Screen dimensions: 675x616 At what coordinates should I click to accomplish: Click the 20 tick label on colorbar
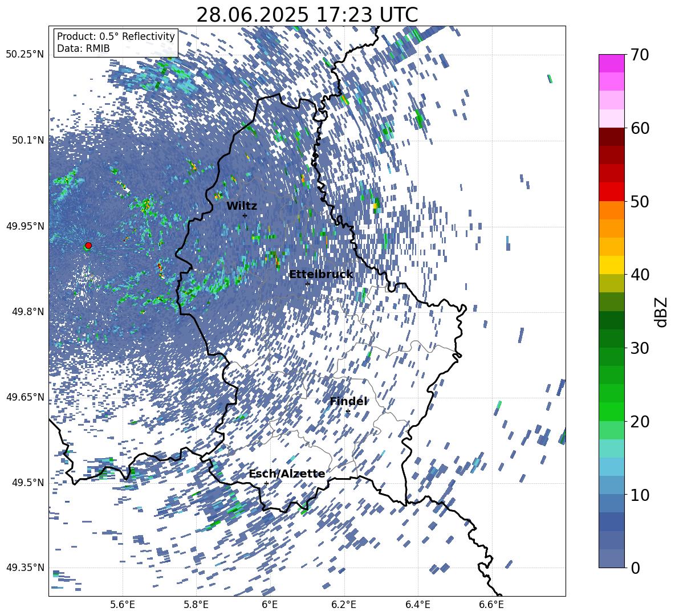click(640, 421)
